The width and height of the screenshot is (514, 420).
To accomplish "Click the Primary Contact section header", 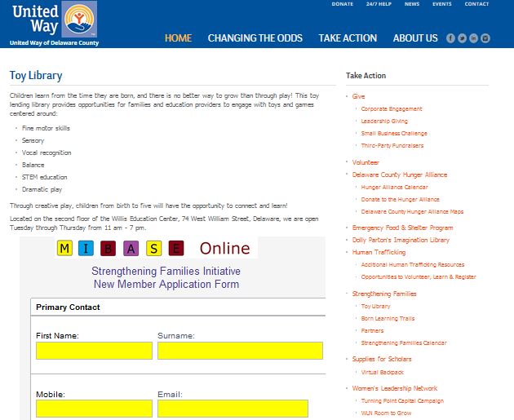I will 68,307.
